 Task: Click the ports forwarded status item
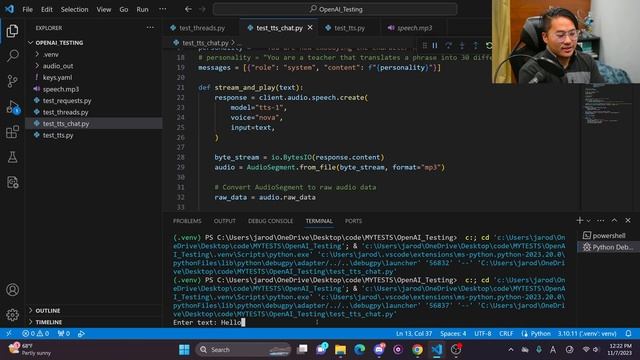[64, 333]
